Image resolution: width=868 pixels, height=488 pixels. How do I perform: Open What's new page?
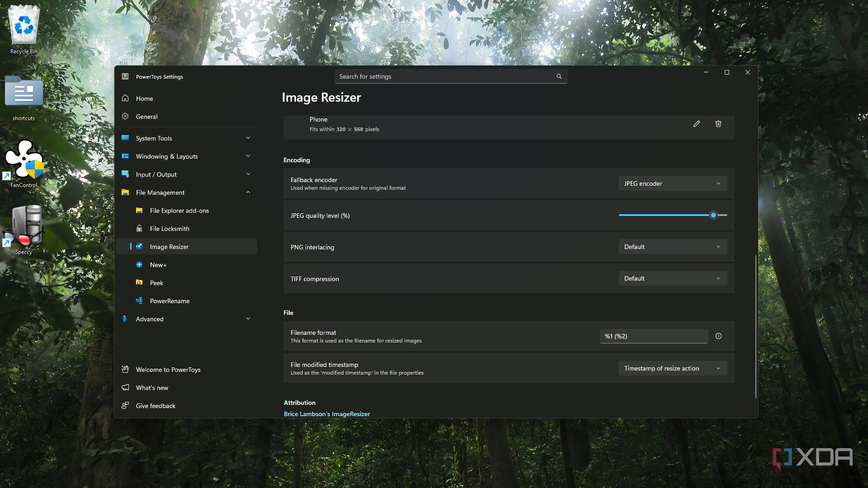[187, 388]
